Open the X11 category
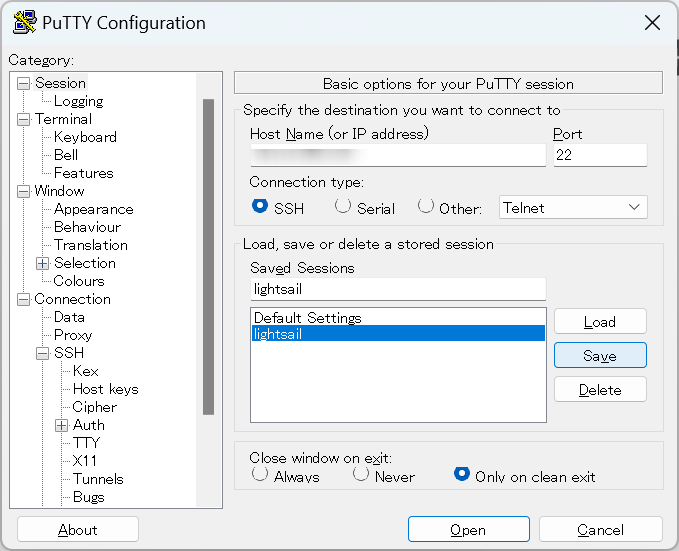 [x=84, y=461]
